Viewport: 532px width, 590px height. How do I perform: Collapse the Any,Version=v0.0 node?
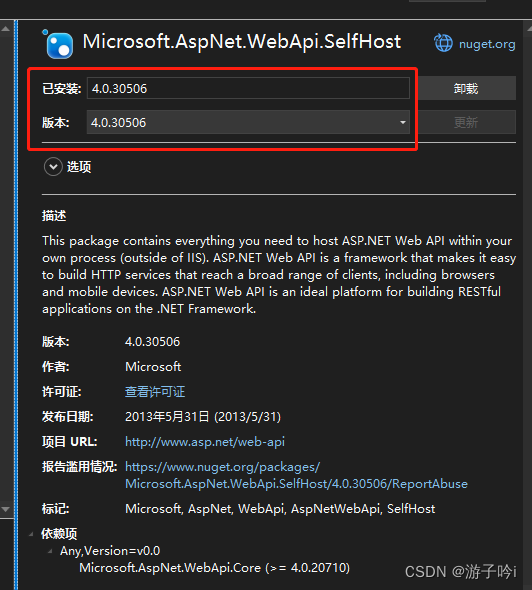click(x=50, y=551)
